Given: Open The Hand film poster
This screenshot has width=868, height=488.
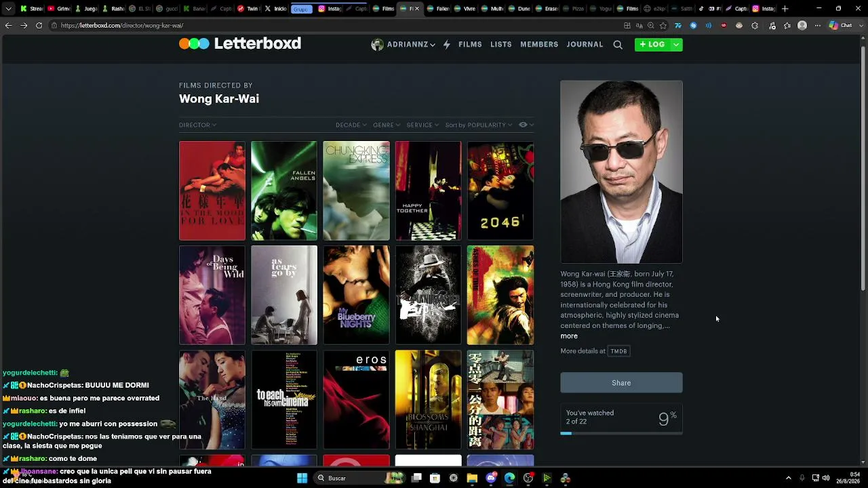Looking at the screenshot, I should coord(212,399).
